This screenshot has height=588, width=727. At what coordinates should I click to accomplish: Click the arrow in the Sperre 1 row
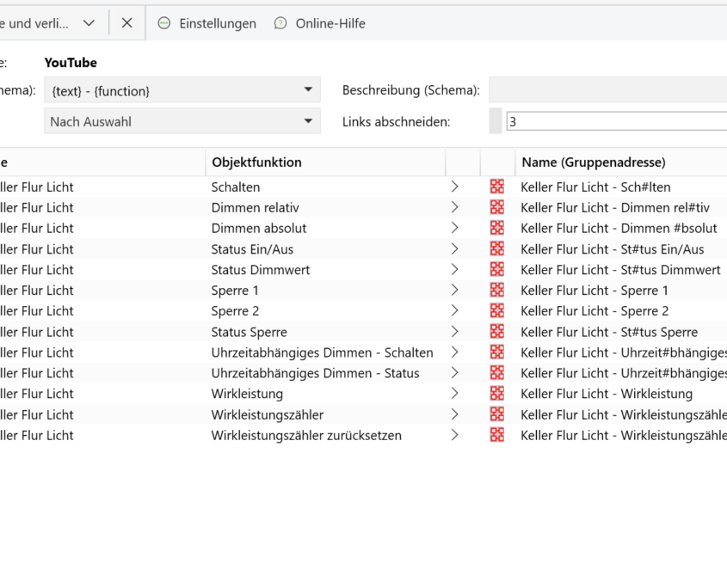(454, 290)
